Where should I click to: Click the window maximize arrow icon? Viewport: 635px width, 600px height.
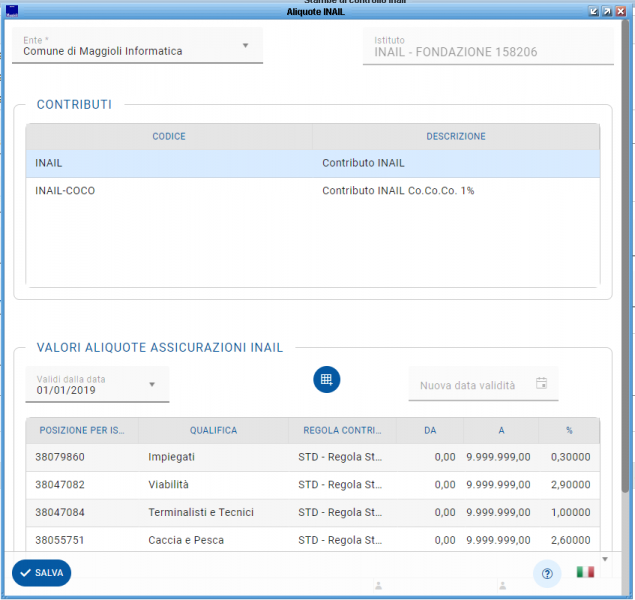[x=606, y=11]
